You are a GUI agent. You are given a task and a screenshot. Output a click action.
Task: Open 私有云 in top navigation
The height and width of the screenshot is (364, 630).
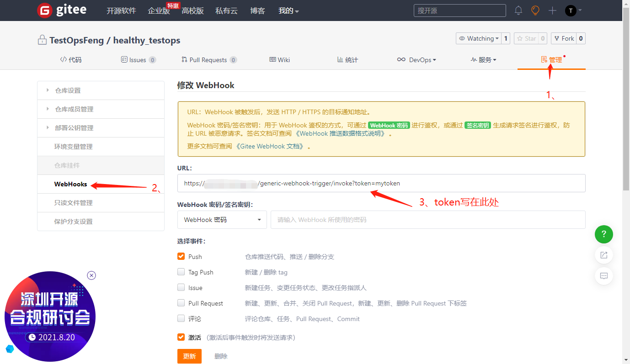226,11
